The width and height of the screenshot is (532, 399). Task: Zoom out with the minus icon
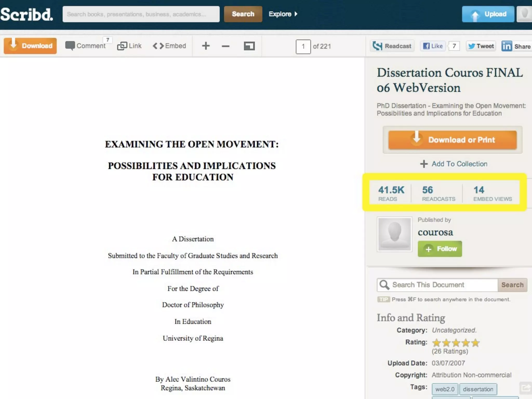click(225, 46)
